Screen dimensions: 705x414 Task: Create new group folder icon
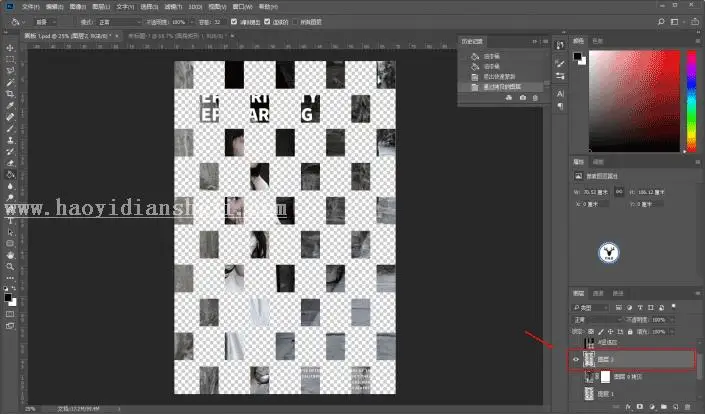[664, 407]
